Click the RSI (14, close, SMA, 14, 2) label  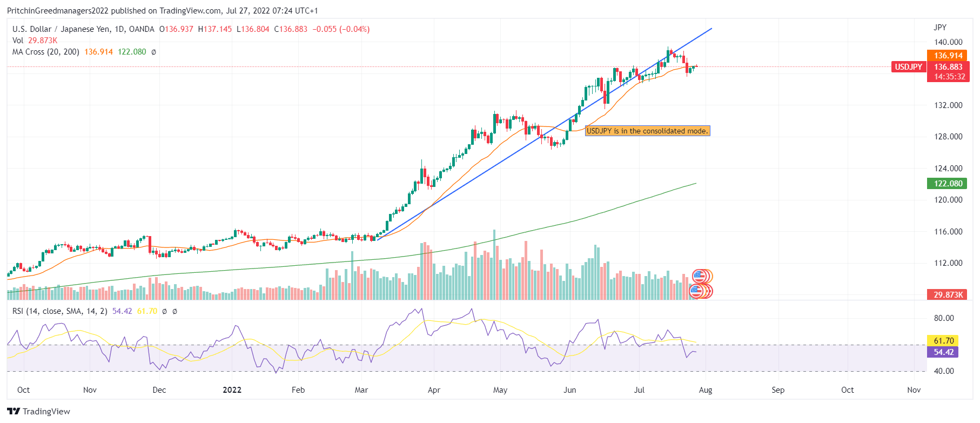click(60, 311)
